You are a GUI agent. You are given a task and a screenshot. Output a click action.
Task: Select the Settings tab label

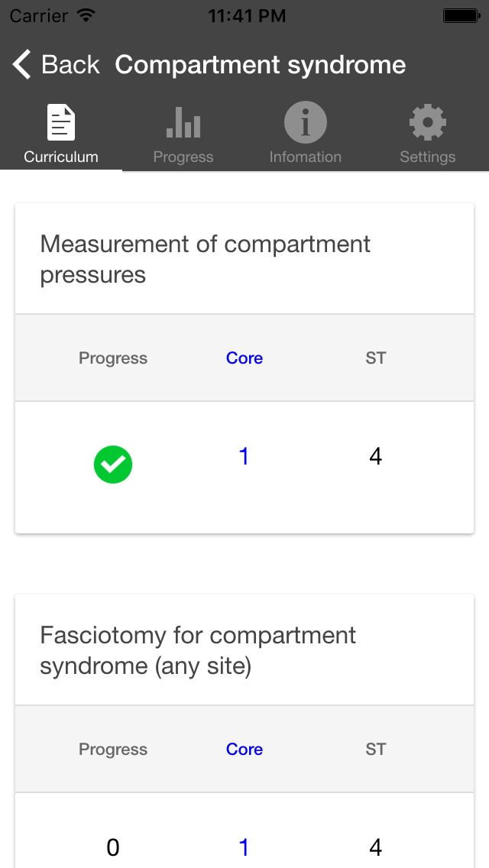pyautogui.click(x=427, y=157)
